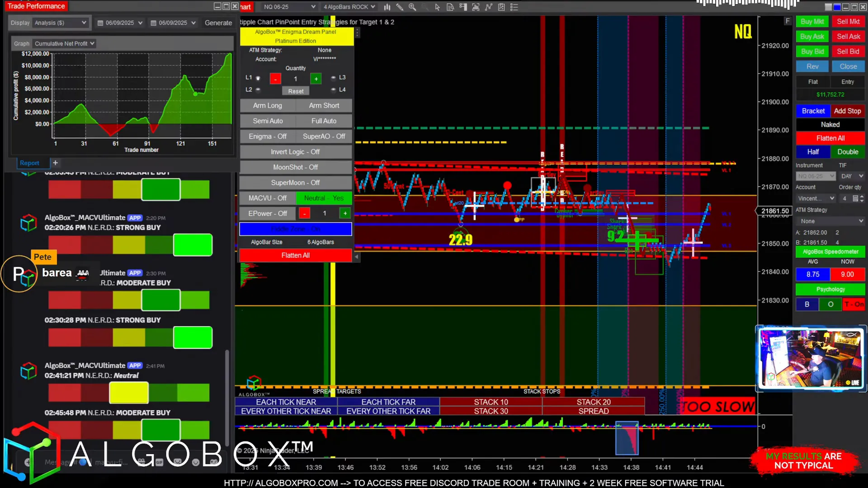Open the indicators icon in chart toolbar
Image resolution: width=868 pixels, height=488 pixels.
[x=489, y=7]
